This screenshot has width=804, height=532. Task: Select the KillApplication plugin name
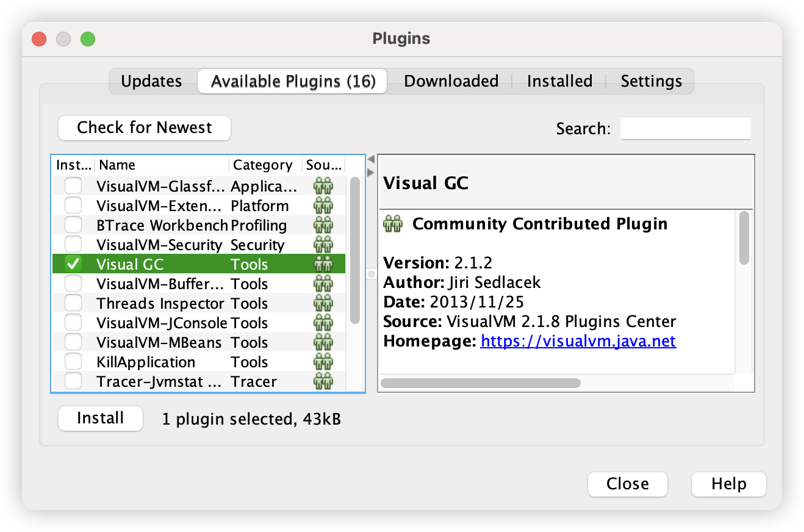click(x=146, y=362)
